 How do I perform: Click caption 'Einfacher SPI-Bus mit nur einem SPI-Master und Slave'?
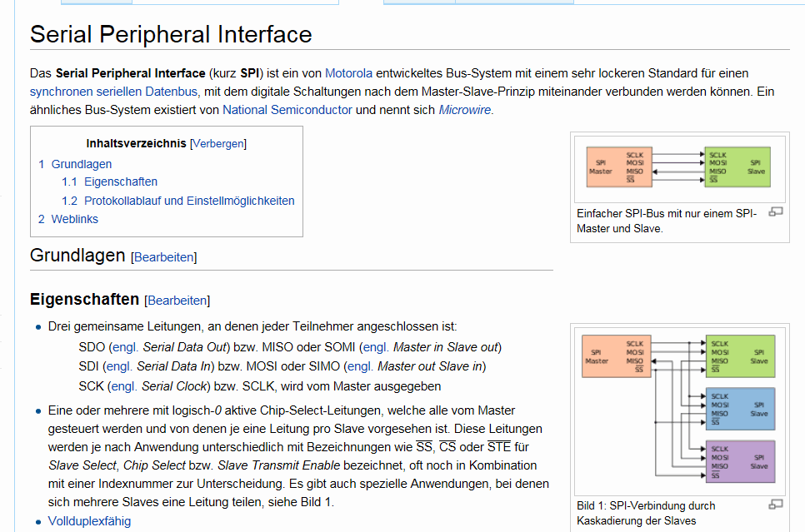click(667, 221)
